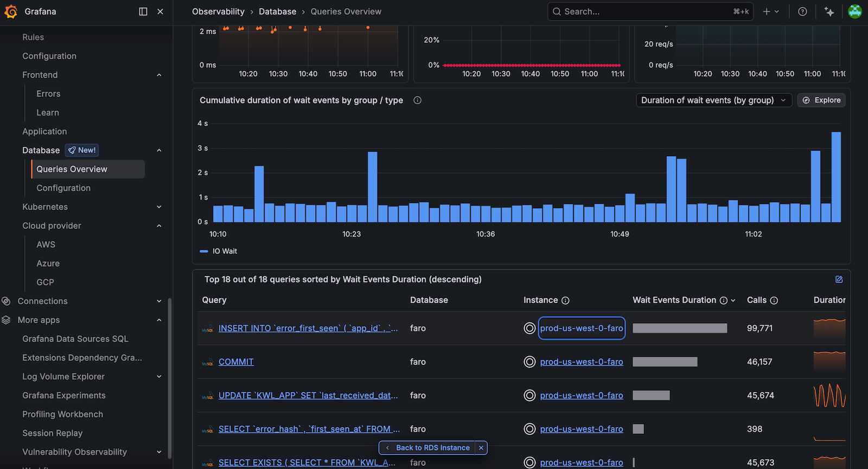Close the navigation menu with X icon
Screen dimensions: 868x469
[160, 11]
